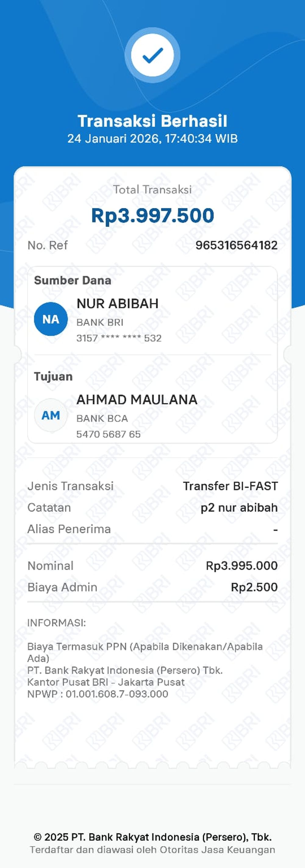Screen dimensions: 305x868
Task: Click the Sumber Dana section label
Action: 72,280
